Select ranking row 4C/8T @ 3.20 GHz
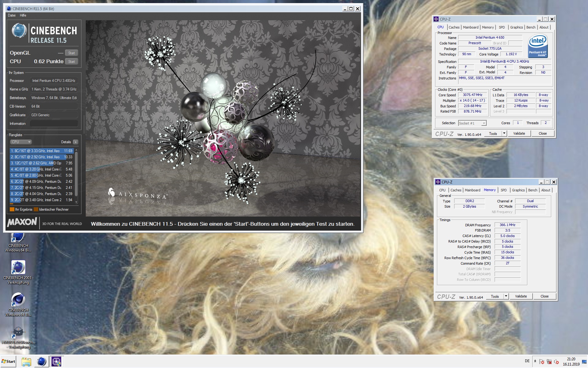588x368 pixels. click(42, 169)
